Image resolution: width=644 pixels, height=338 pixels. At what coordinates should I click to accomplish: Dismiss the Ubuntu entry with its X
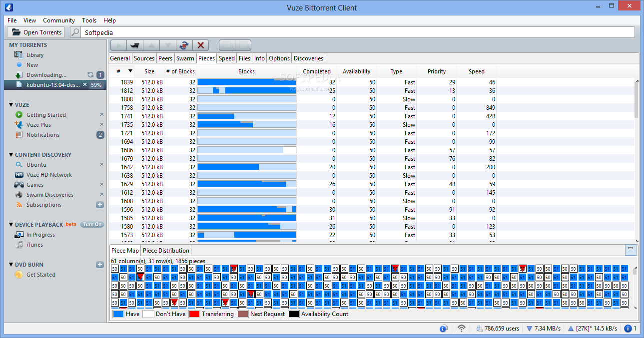tap(102, 165)
